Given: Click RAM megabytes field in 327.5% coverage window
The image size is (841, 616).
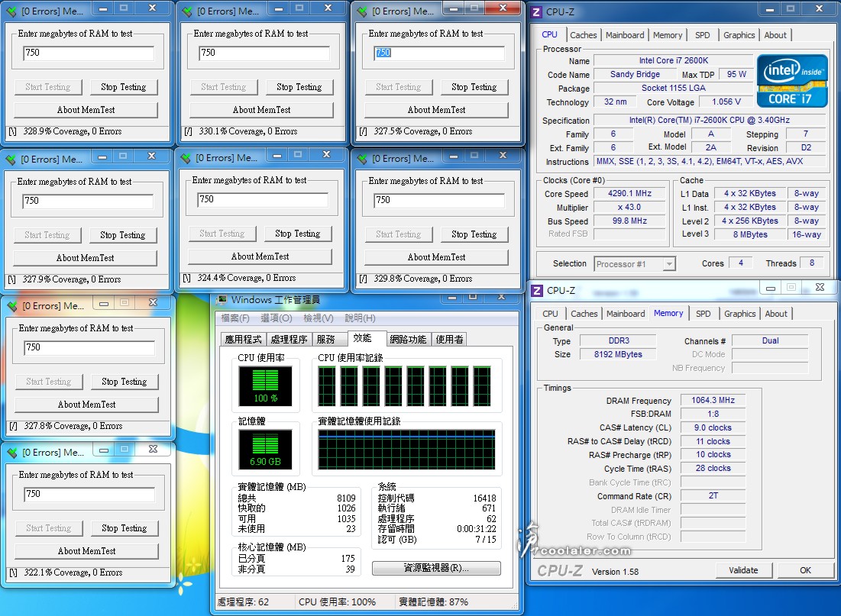Looking at the screenshot, I should pos(438,53).
